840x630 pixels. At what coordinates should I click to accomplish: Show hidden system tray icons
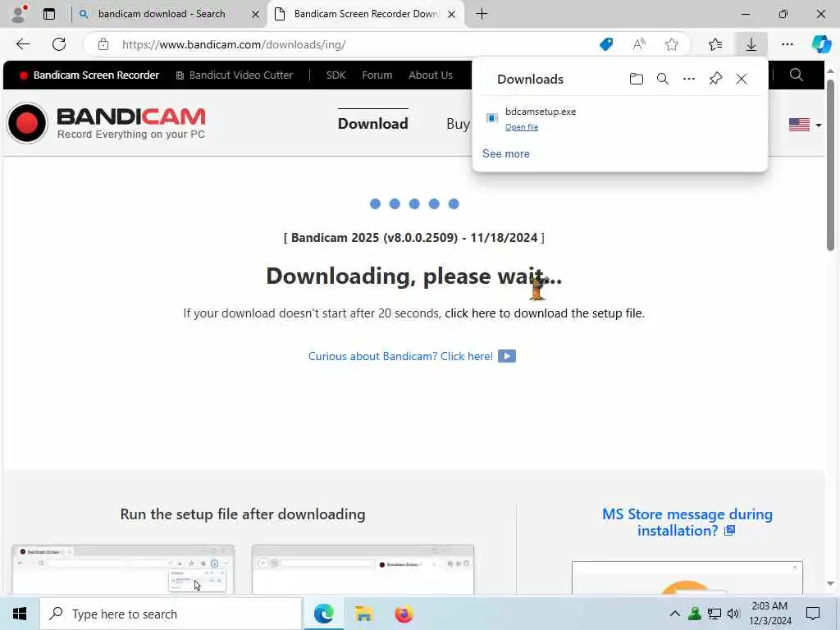coord(675,614)
